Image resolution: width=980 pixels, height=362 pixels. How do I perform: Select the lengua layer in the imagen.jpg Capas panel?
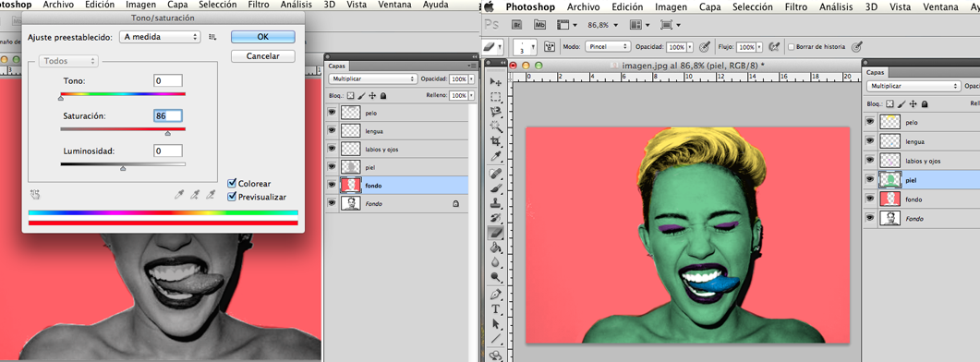[x=921, y=141]
